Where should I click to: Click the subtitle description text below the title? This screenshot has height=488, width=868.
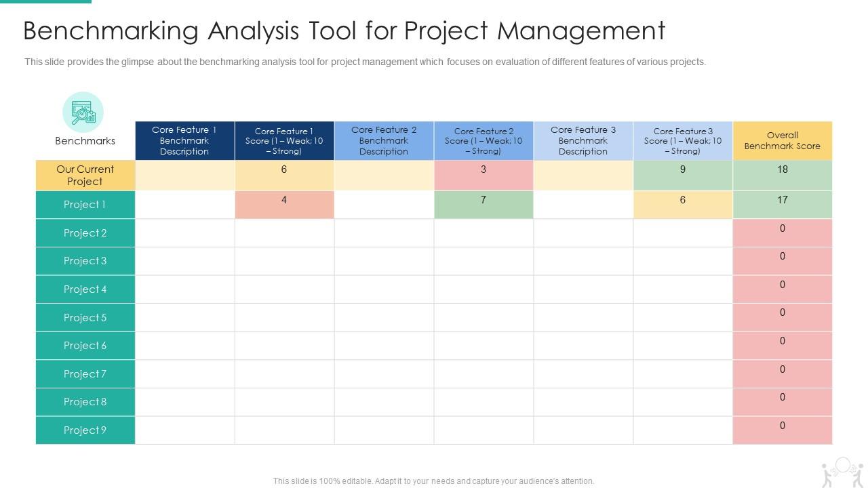coord(366,61)
